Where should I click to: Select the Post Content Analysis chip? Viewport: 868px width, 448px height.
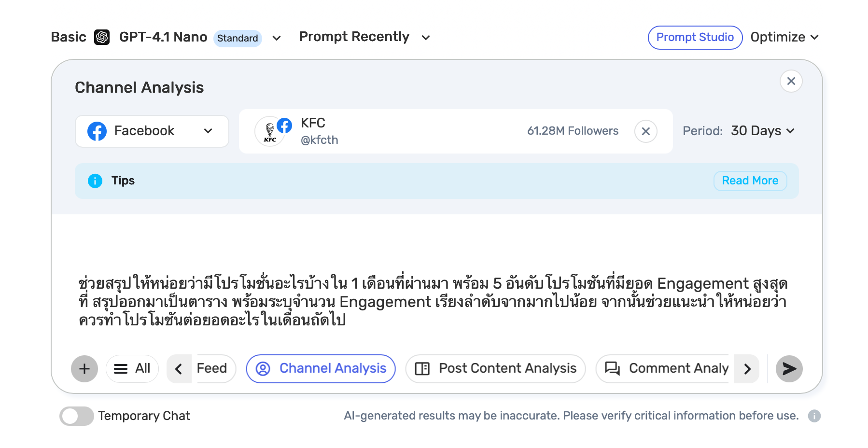(x=495, y=369)
